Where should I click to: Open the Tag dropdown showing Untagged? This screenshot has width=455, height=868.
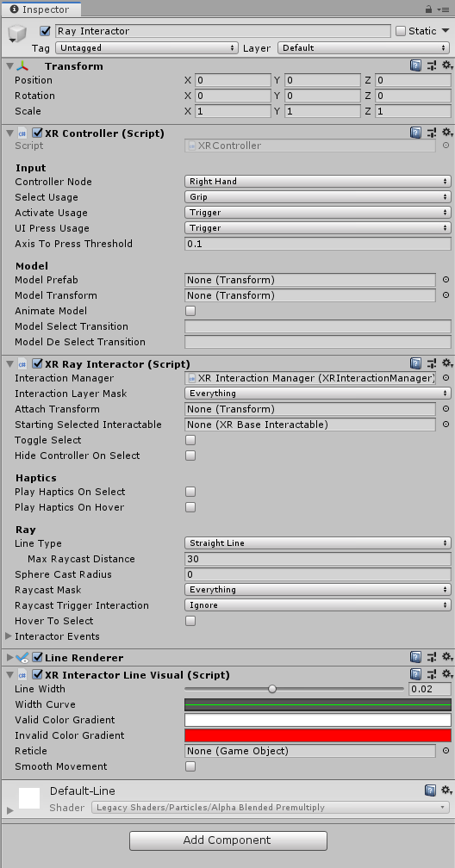click(x=146, y=48)
